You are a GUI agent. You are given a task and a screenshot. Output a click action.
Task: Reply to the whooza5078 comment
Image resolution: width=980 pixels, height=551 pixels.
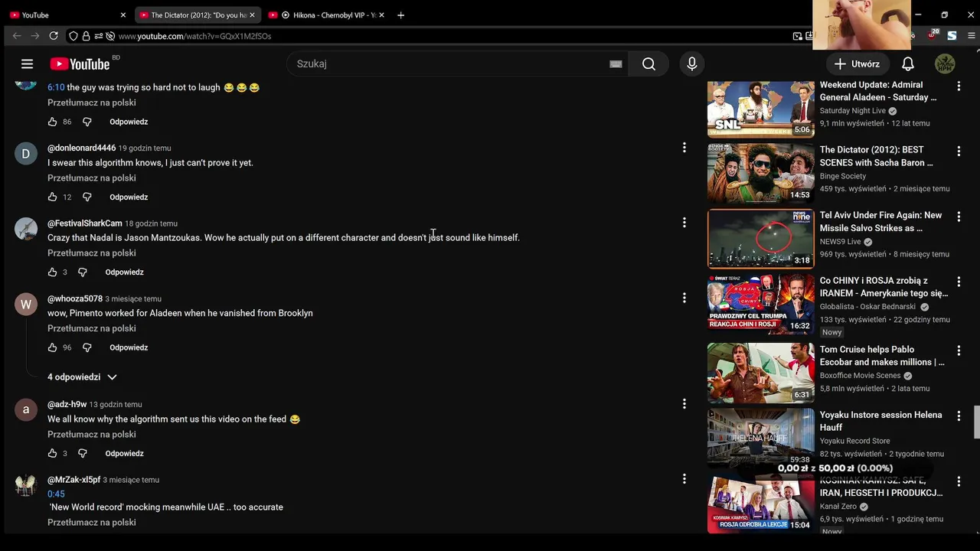tap(129, 347)
